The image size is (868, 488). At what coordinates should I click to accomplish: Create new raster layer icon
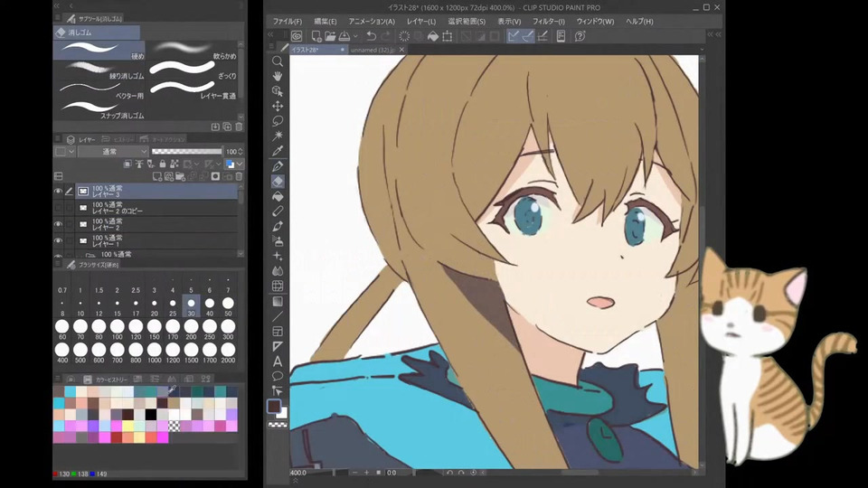click(x=157, y=176)
